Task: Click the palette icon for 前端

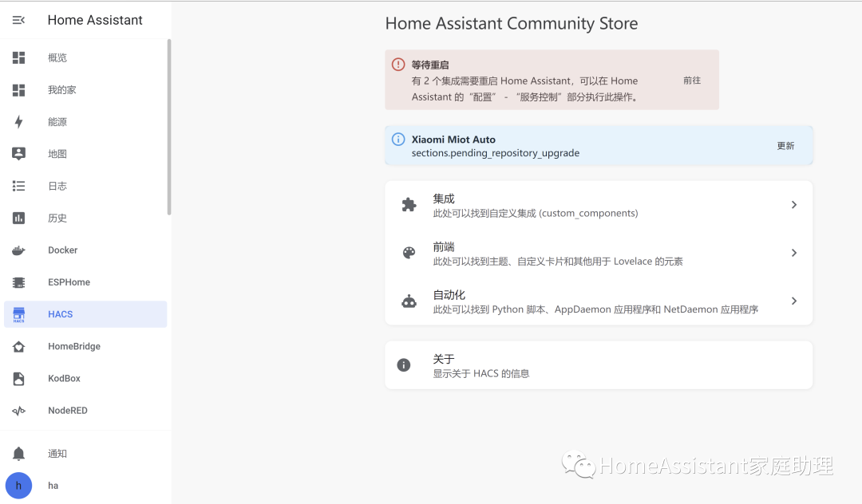Action: point(409,253)
